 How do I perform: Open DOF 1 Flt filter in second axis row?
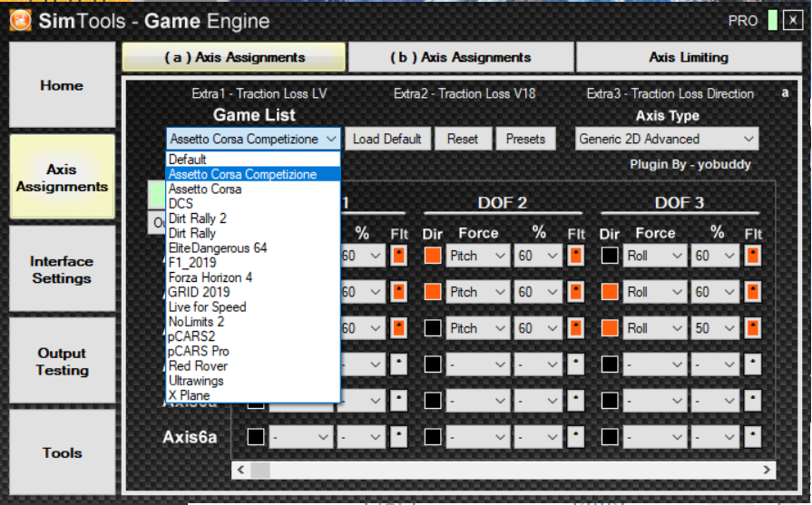(399, 292)
